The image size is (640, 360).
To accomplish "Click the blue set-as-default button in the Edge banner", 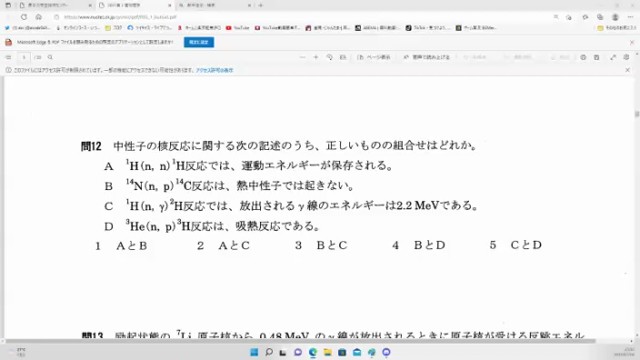I will 199,42.
